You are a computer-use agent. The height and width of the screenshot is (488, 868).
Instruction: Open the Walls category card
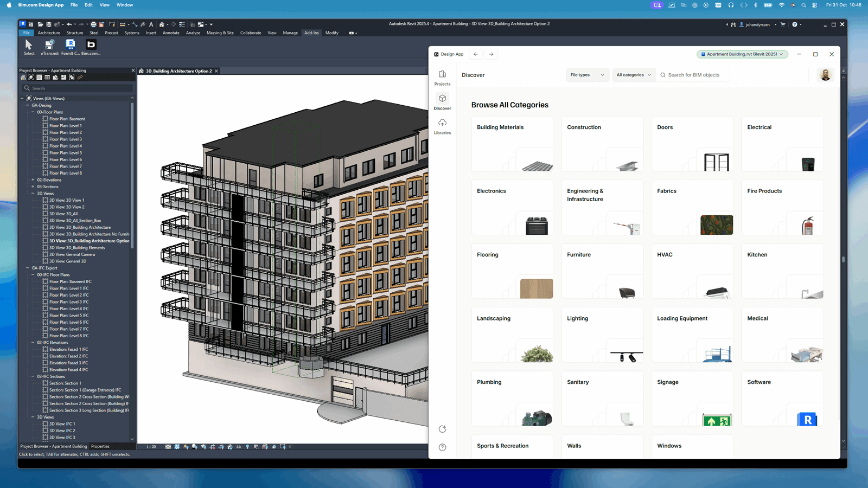[x=602, y=446]
